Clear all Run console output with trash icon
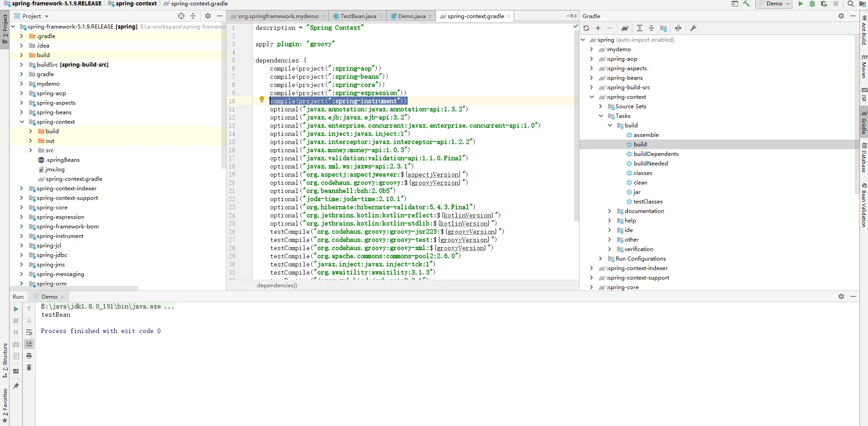 pos(29,368)
